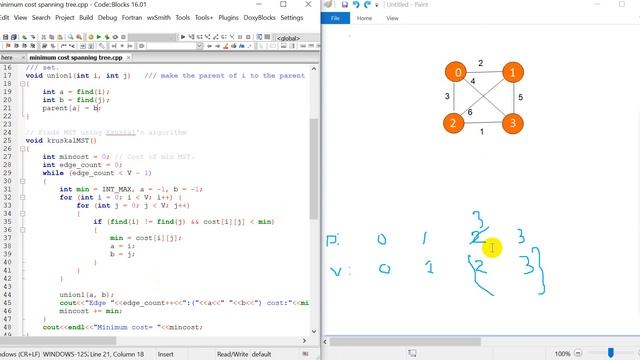
Task: Click the Find magnifier icon
Action: click(71, 37)
